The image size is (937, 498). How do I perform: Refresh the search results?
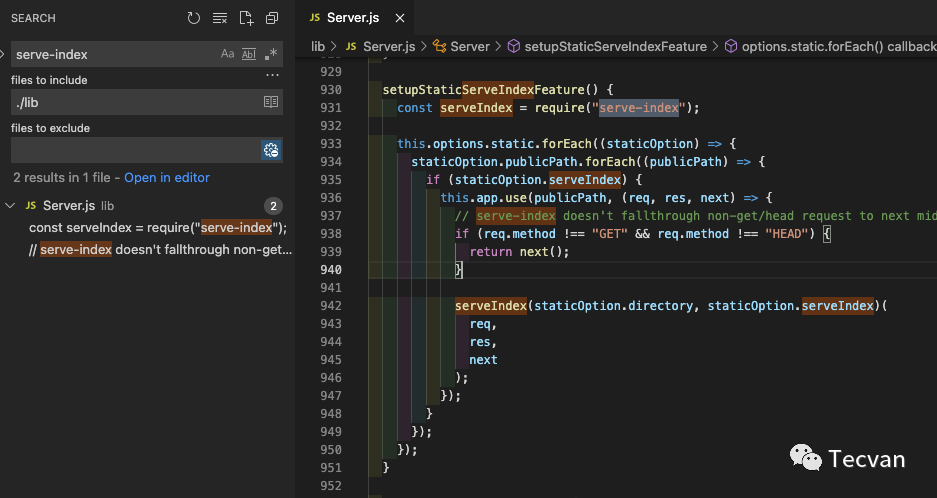coord(194,19)
